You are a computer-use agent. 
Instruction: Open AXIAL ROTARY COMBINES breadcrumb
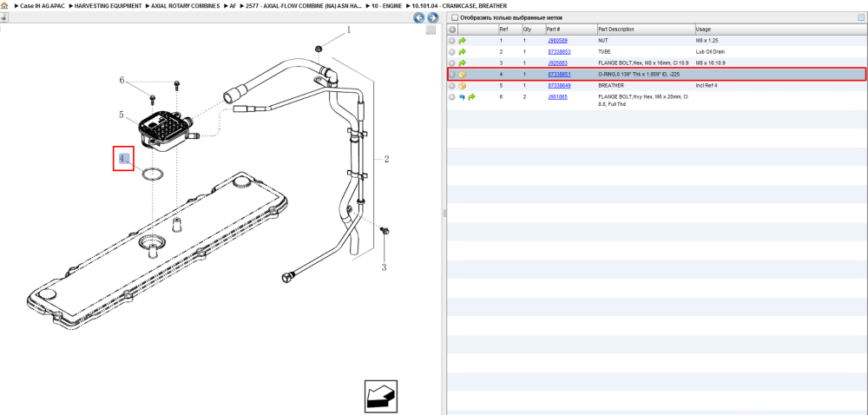[186, 5]
